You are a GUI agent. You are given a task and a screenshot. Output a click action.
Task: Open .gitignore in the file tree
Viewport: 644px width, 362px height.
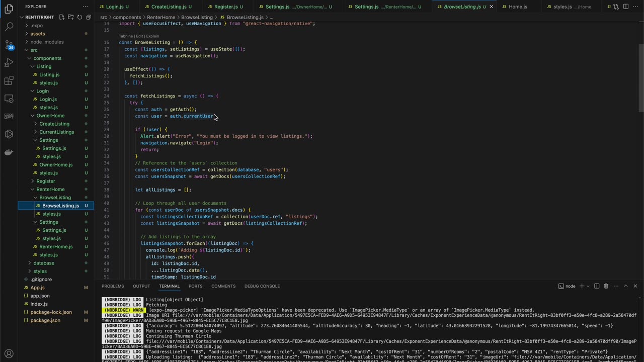[x=55, y=279]
